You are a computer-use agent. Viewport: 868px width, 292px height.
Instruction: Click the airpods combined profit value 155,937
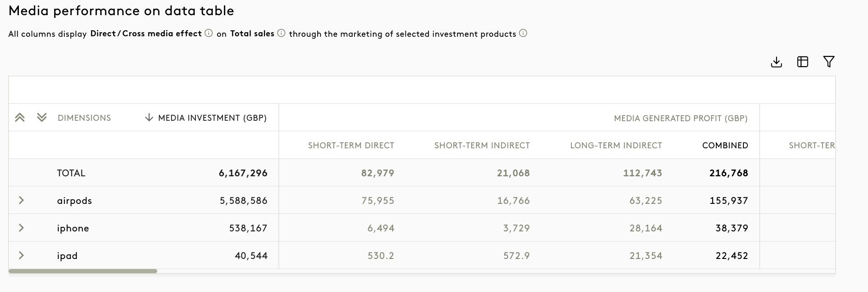[729, 201]
